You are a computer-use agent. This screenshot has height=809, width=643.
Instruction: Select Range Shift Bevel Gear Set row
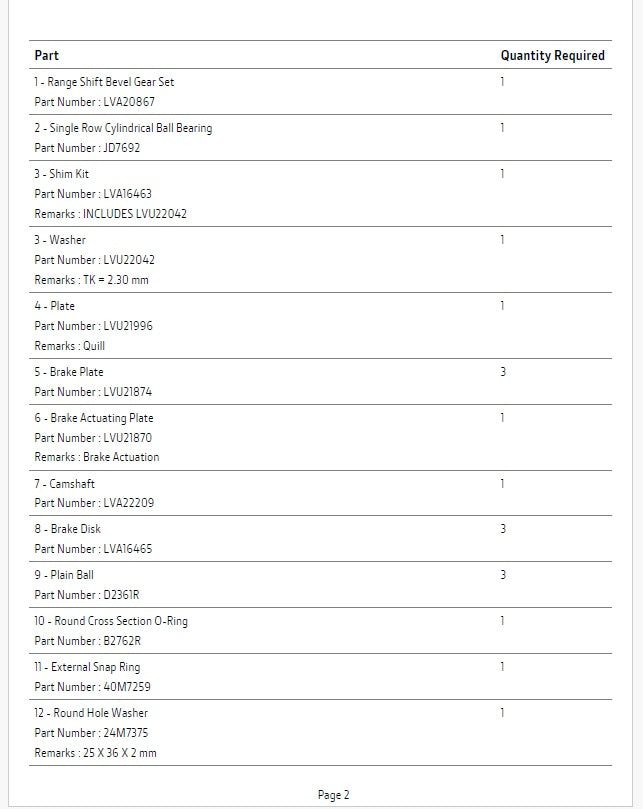(104, 82)
